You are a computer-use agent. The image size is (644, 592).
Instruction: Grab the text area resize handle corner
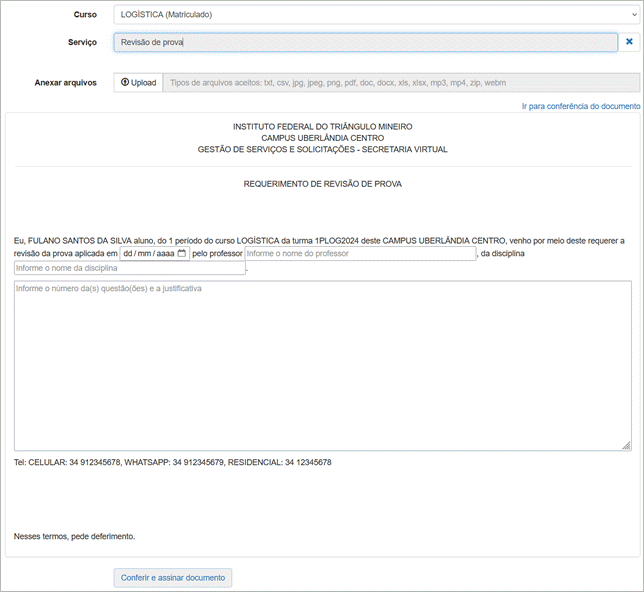626,446
